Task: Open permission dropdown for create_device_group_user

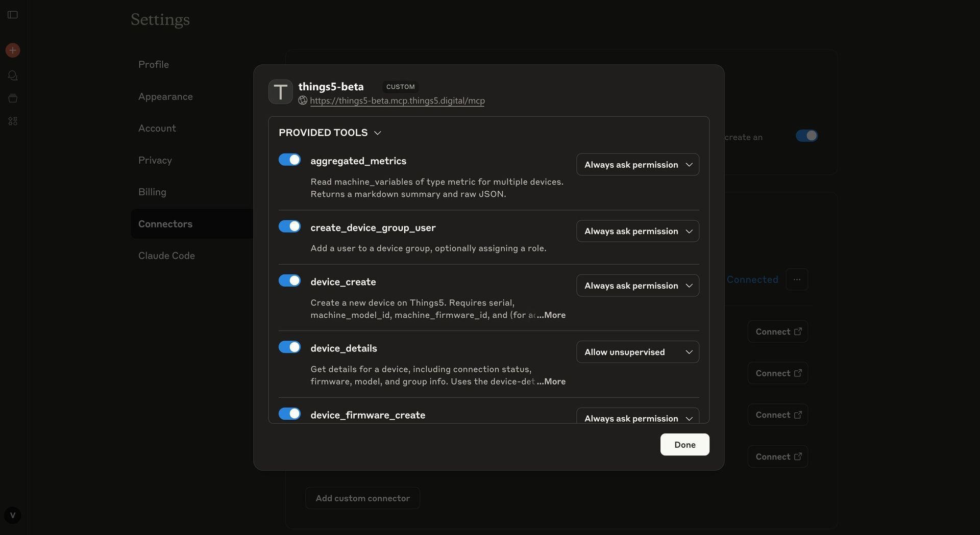Action: [x=638, y=231]
